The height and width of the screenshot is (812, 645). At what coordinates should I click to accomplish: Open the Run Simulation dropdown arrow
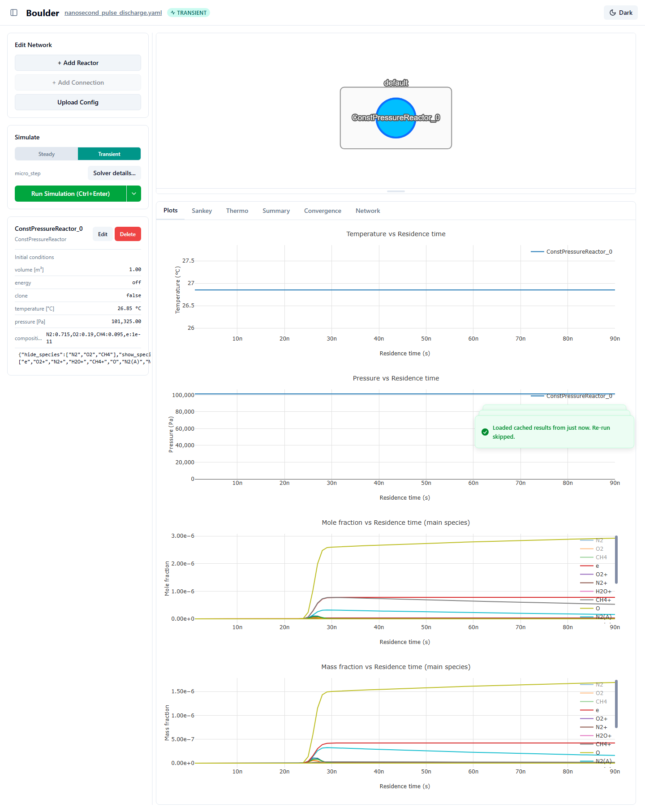[134, 194]
